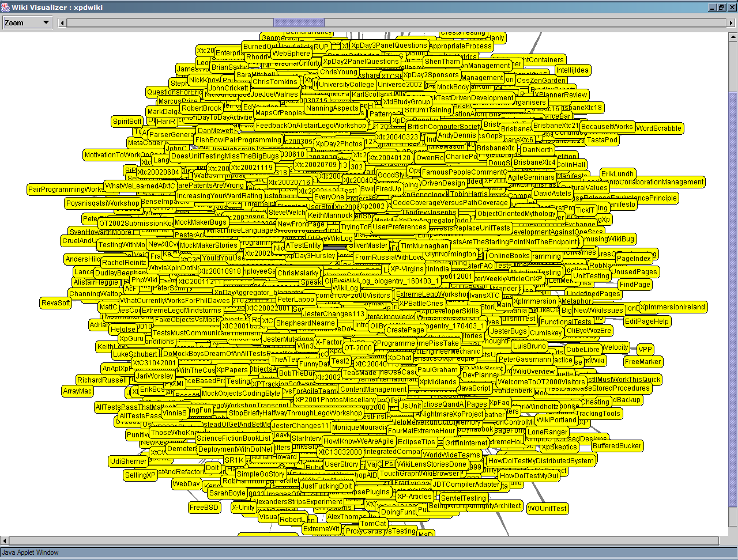Click the HowDoITestMyGui node
This screenshot has width=738, height=560.
(529, 476)
